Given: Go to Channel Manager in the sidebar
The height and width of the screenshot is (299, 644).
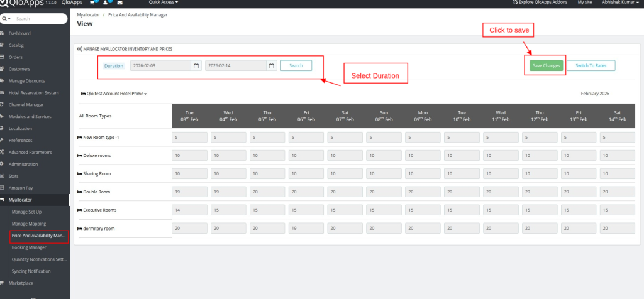Looking at the screenshot, I should tap(26, 104).
